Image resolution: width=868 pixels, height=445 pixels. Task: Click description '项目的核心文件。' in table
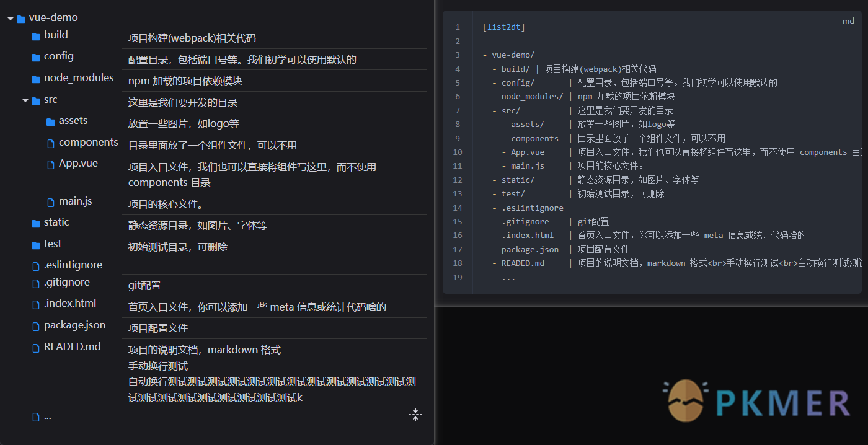point(166,205)
